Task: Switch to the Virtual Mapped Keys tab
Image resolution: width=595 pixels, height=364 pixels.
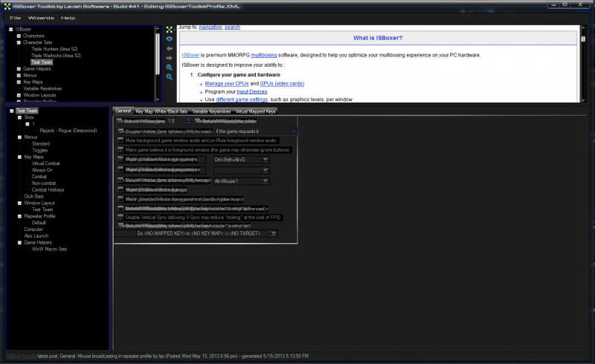Action: coord(255,111)
